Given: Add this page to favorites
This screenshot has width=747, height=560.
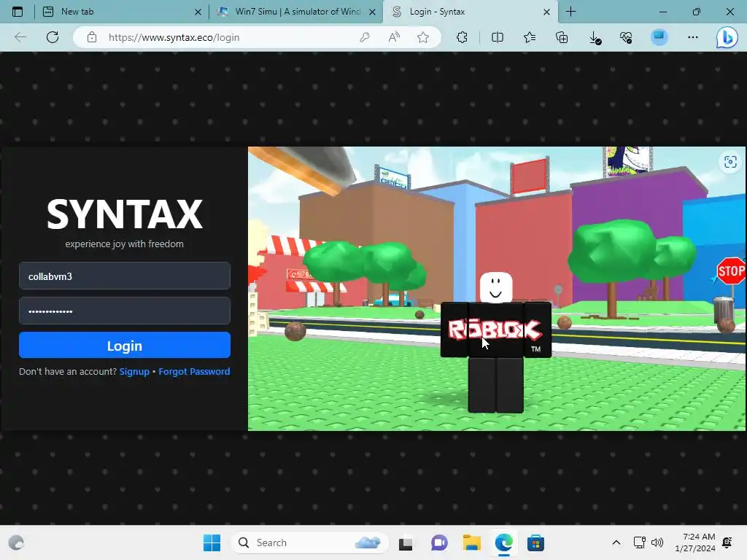Looking at the screenshot, I should (423, 37).
